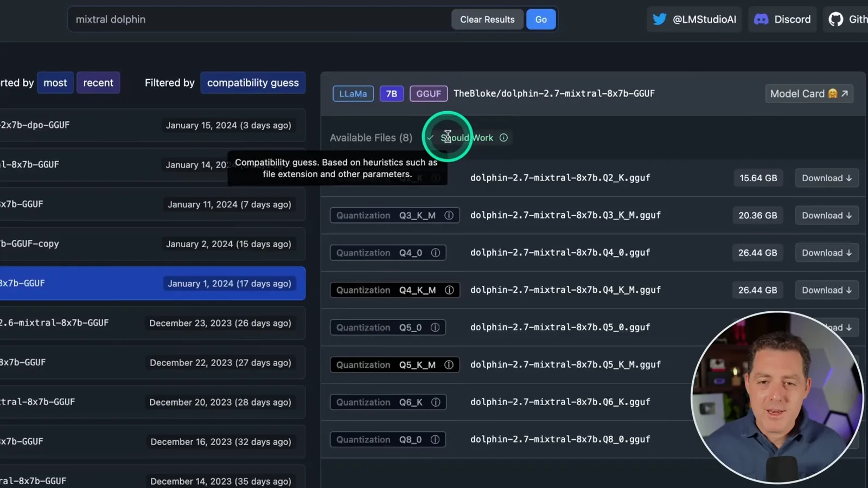Click the GGUF format tag
This screenshot has width=868, height=488.
click(x=429, y=94)
